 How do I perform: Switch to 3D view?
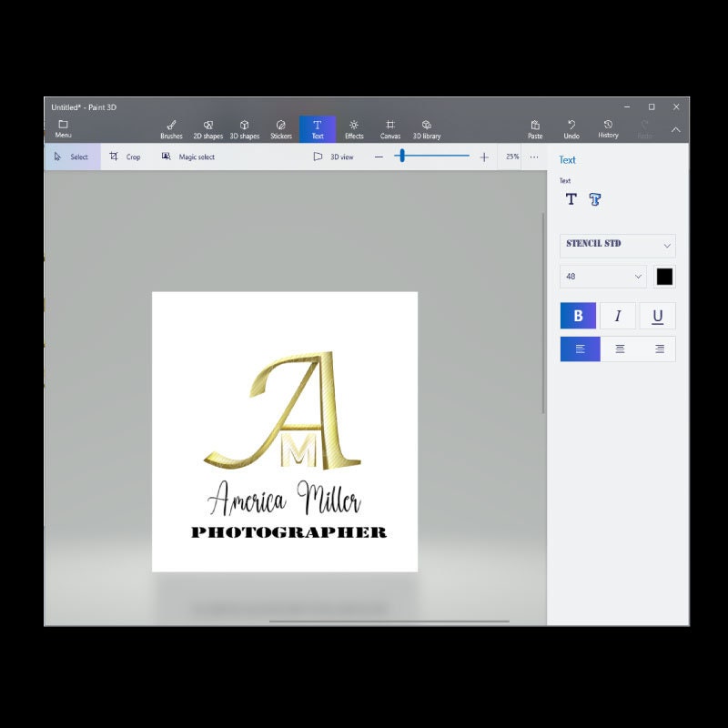(334, 157)
